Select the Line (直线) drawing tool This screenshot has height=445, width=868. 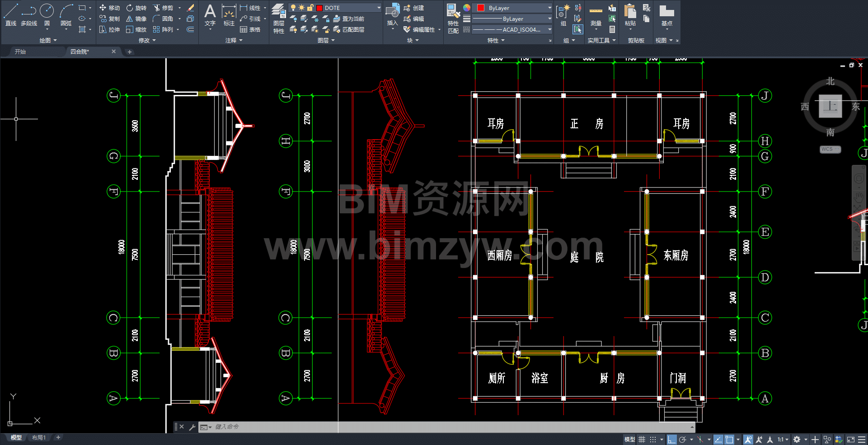point(10,14)
